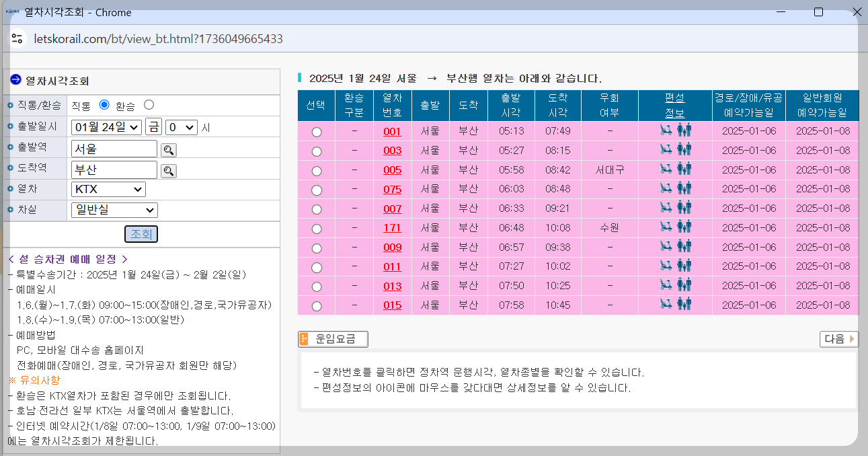Image resolution: width=868 pixels, height=456 pixels.
Task: Click the 도착역 input field with 부산
Action: click(114, 169)
